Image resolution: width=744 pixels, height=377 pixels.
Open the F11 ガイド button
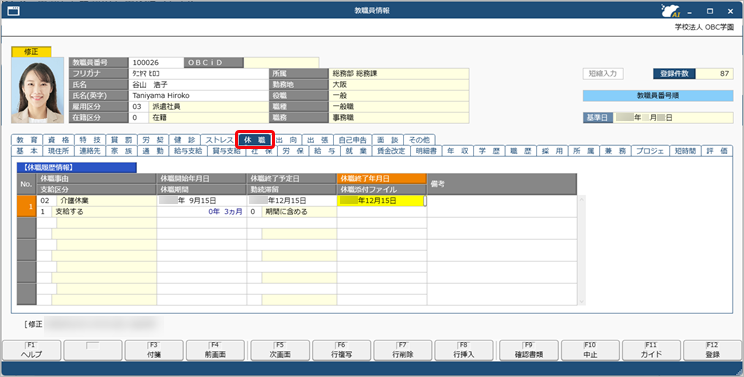click(651, 350)
